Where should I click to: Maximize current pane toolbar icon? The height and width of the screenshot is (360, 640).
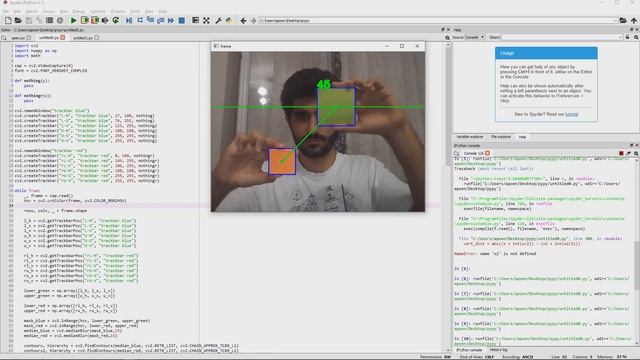[x=196, y=20]
